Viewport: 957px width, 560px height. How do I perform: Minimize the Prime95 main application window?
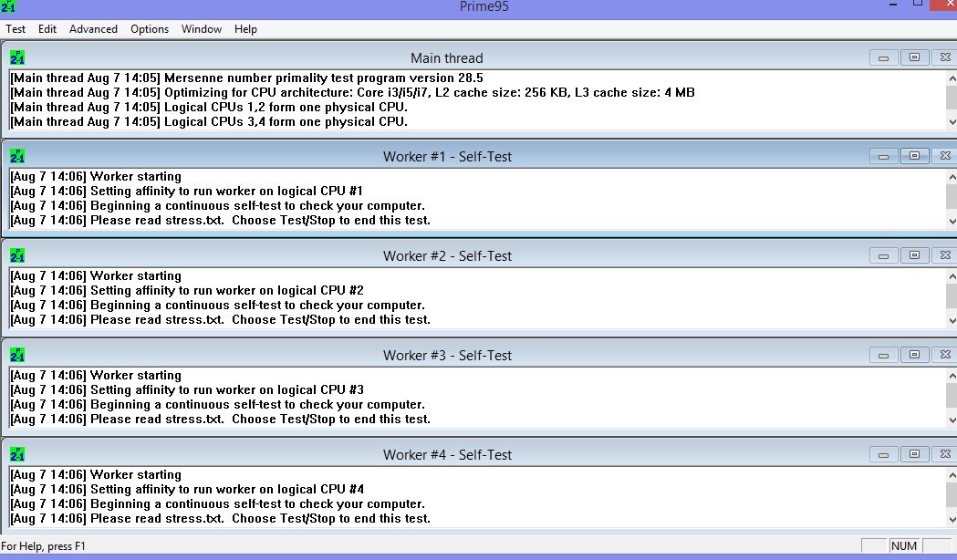click(893, 5)
